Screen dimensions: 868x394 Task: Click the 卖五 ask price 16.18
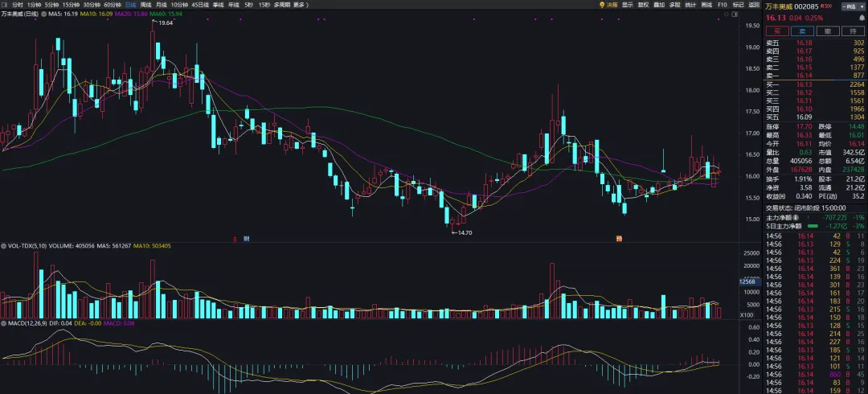pyautogui.click(x=804, y=43)
